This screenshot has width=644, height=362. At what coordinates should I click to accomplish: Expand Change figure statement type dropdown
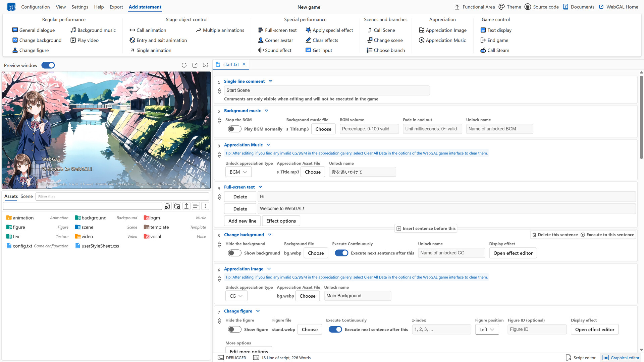[258, 311]
